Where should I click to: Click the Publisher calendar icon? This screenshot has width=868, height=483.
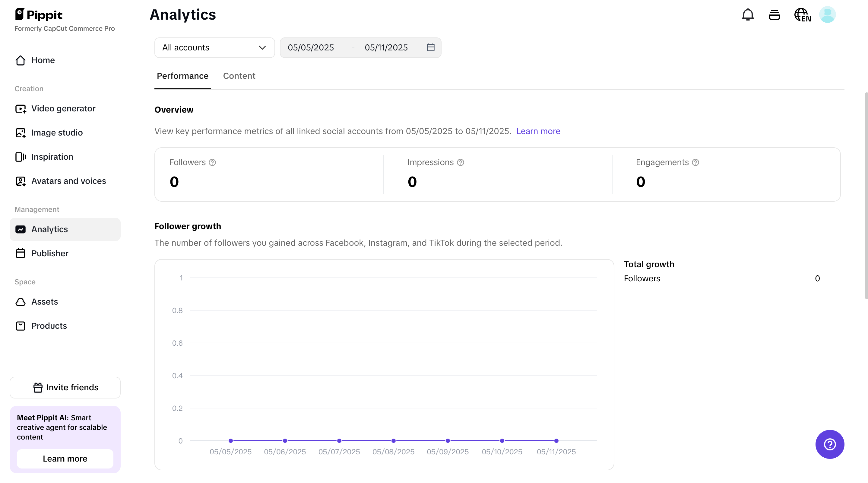tap(21, 253)
